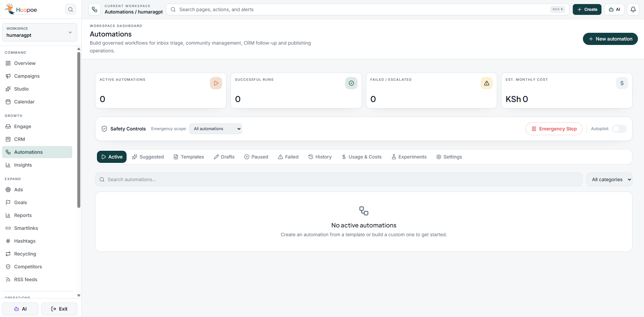644x317 pixels.
Task: View Failed automations tab
Action: (288, 157)
